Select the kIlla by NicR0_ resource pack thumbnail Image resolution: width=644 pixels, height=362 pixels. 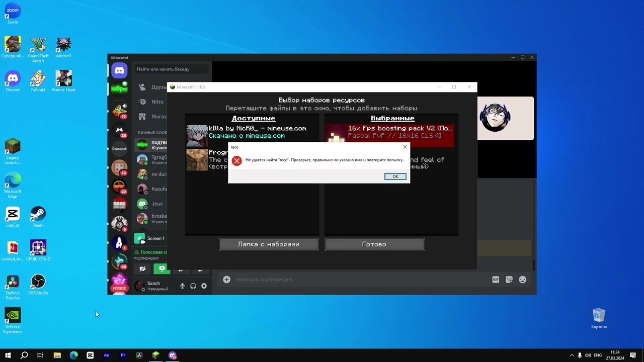[197, 135]
